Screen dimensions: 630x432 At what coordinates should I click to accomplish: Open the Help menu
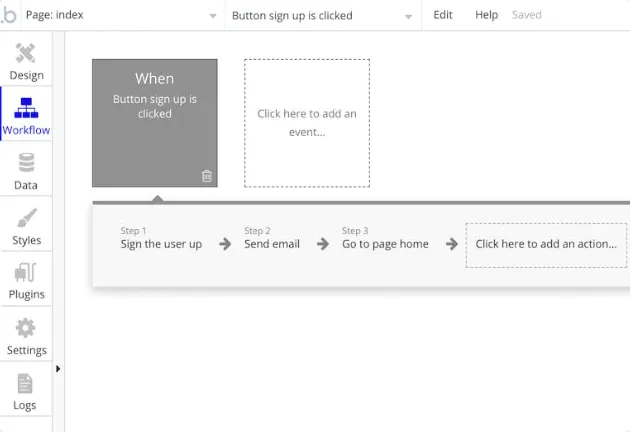pyautogui.click(x=487, y=15)
